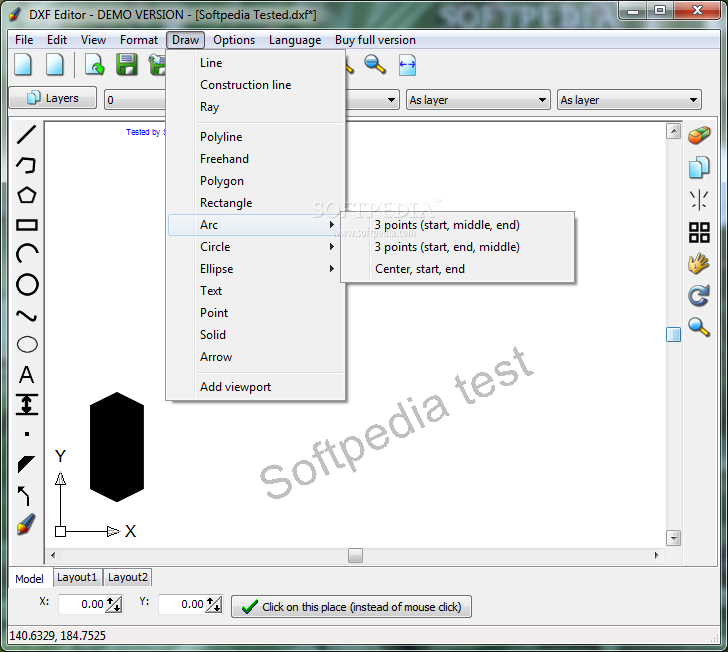
Task: Open the layer '0' combo box
Action: click(x=135, y=100)
